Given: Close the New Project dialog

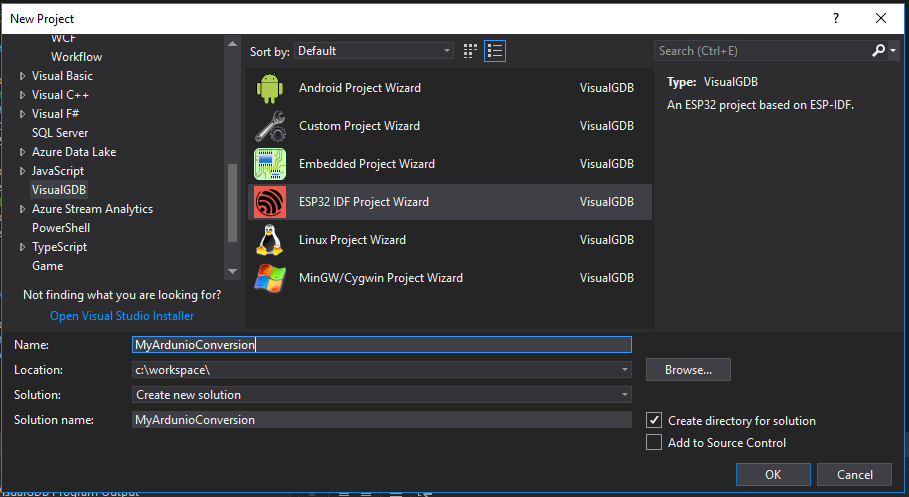Looking at the screenshot, I should (881, 19).
